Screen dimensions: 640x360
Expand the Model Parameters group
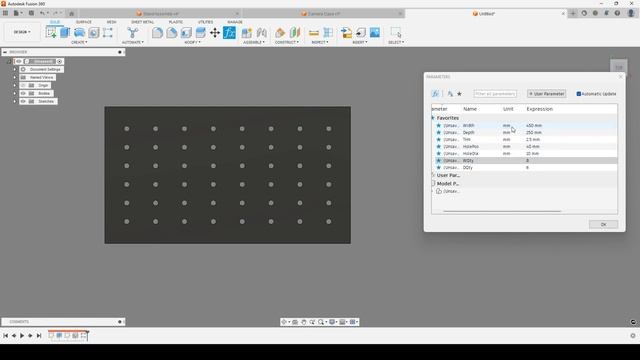[x=433, y=184]
